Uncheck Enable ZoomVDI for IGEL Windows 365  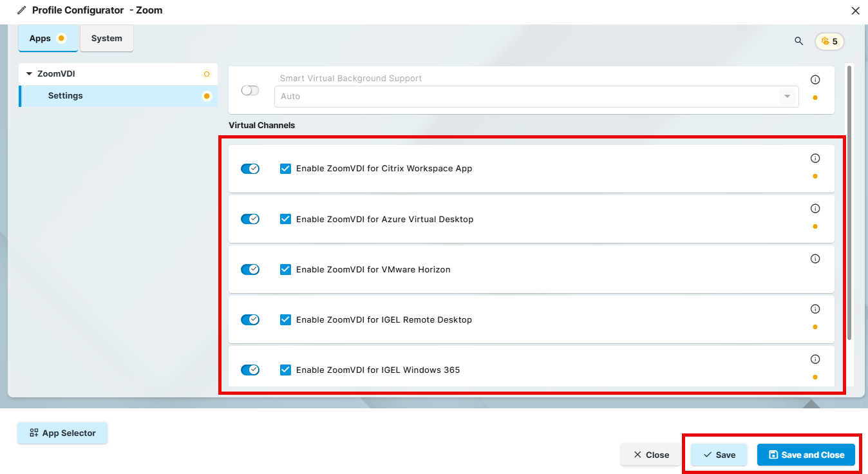pos(285,370)
